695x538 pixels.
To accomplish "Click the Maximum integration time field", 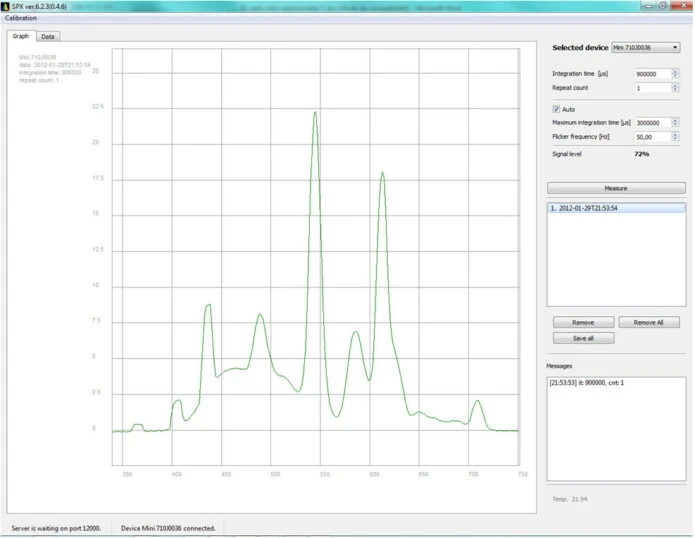I will 653,122.
